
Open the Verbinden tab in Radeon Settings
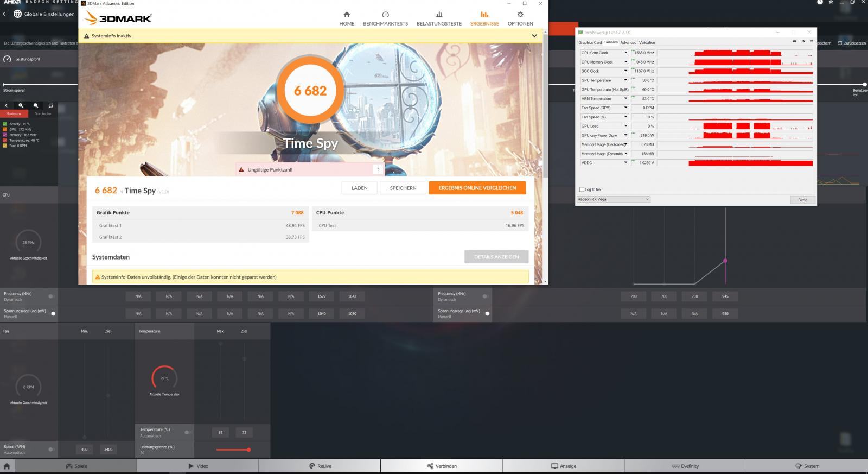click(x=442, y=466)
